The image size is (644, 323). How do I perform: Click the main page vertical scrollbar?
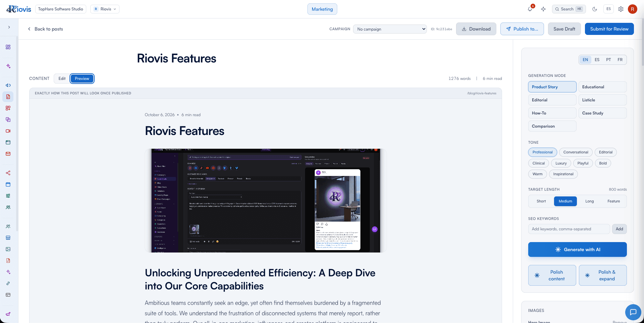642,42
